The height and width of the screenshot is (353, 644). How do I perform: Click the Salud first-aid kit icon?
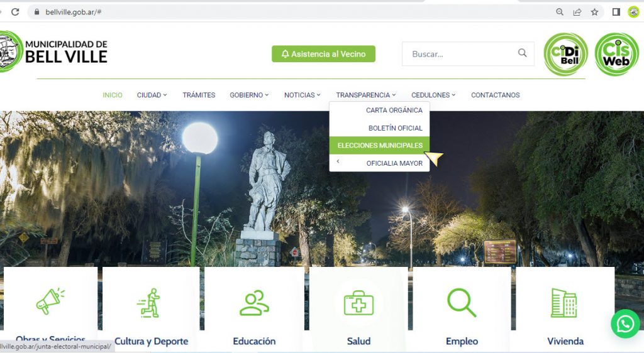[358, 303]
